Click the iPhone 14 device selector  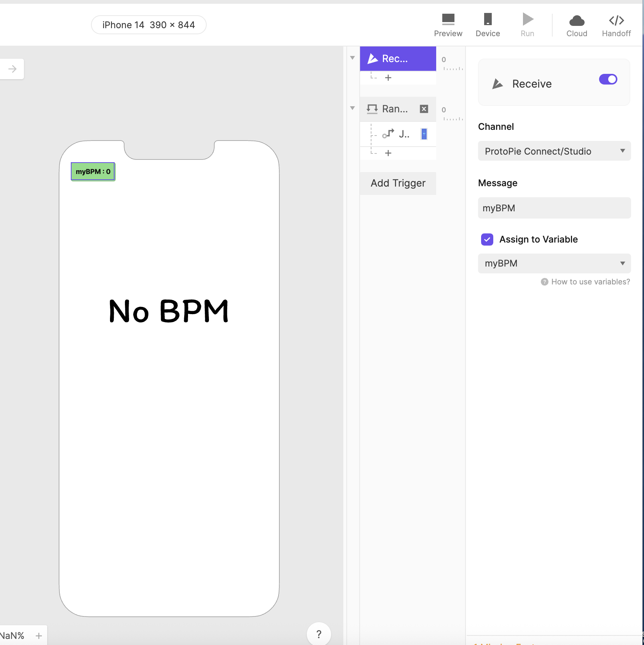148,24
